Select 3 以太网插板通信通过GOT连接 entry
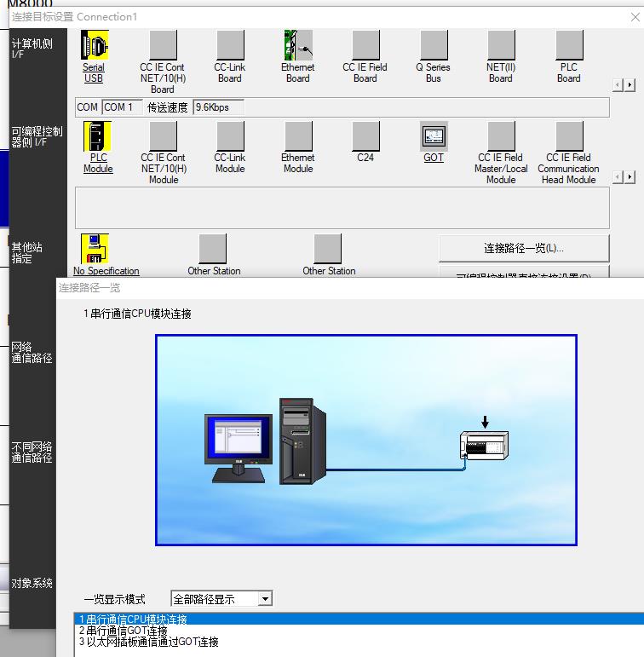 (x=149, y=642)
